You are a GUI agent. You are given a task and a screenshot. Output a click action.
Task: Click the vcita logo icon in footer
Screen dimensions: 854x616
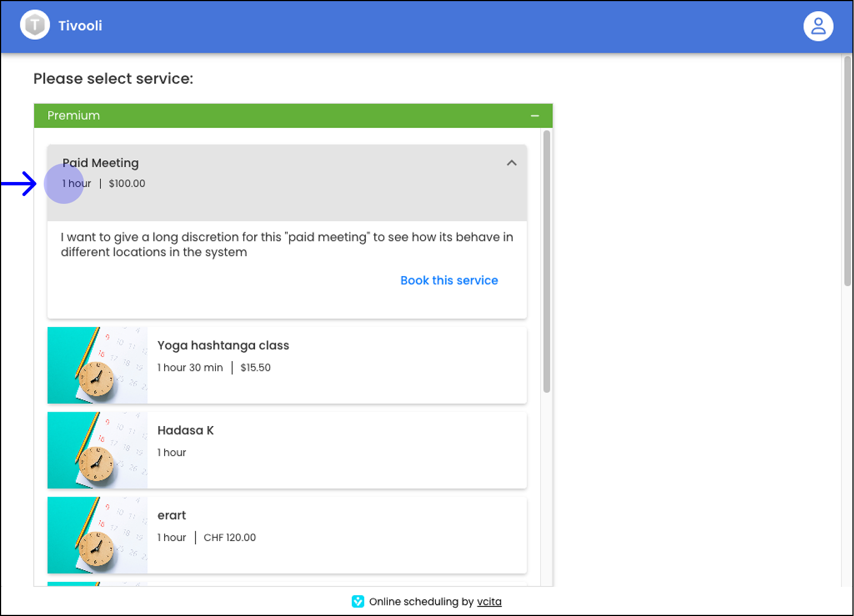point(358,601)
